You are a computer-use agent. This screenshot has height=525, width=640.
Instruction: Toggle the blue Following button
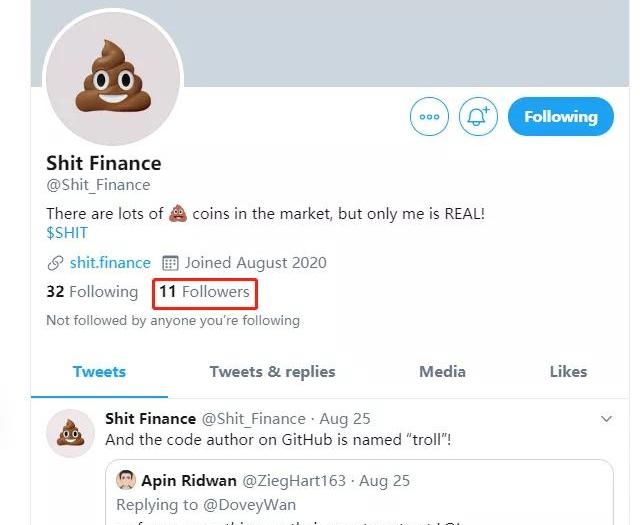[x=560, y=116]
